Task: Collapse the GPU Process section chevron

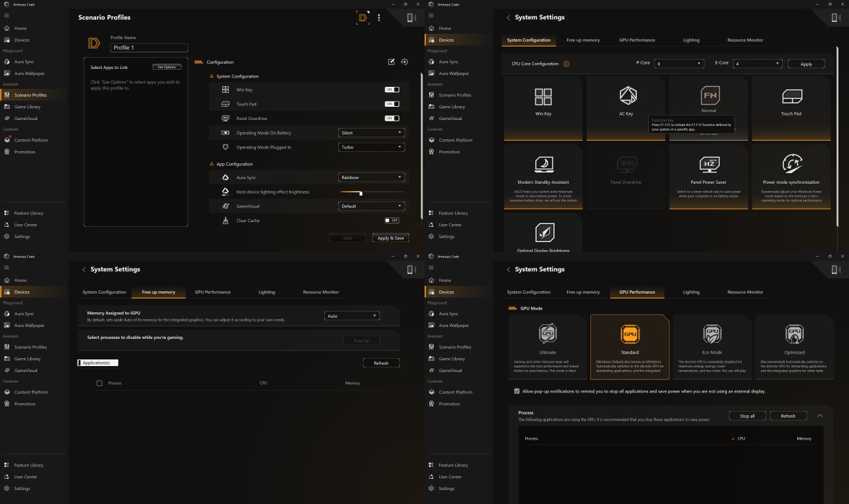Action: click(820, 416)
